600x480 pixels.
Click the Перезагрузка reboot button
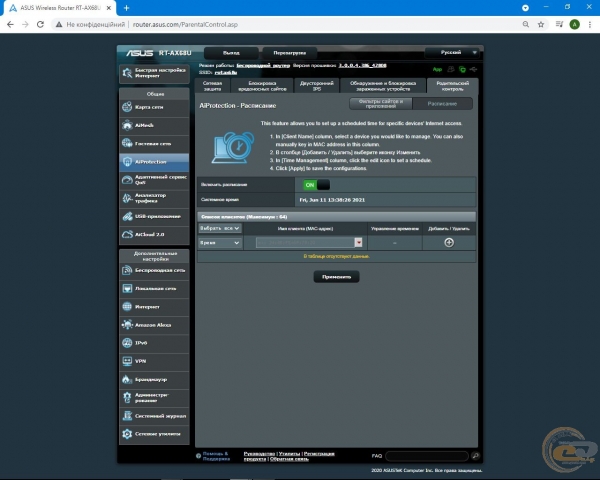coord(290,53)
